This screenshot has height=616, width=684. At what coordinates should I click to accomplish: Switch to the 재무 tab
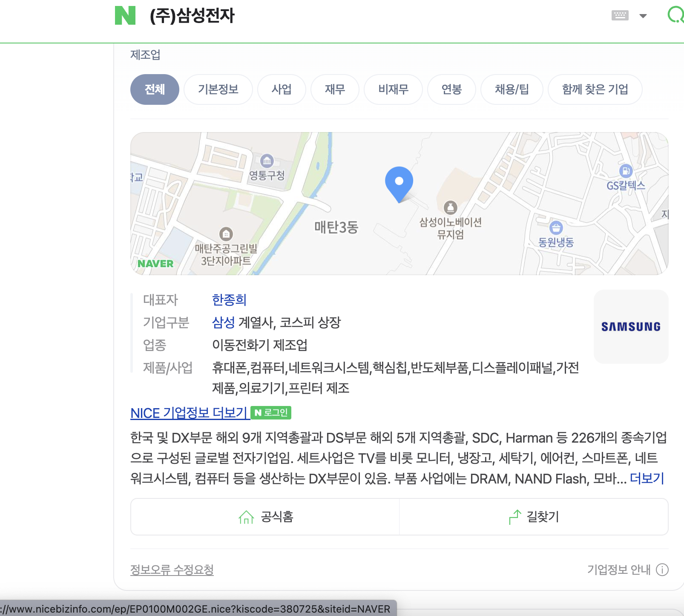pos(335,89)
